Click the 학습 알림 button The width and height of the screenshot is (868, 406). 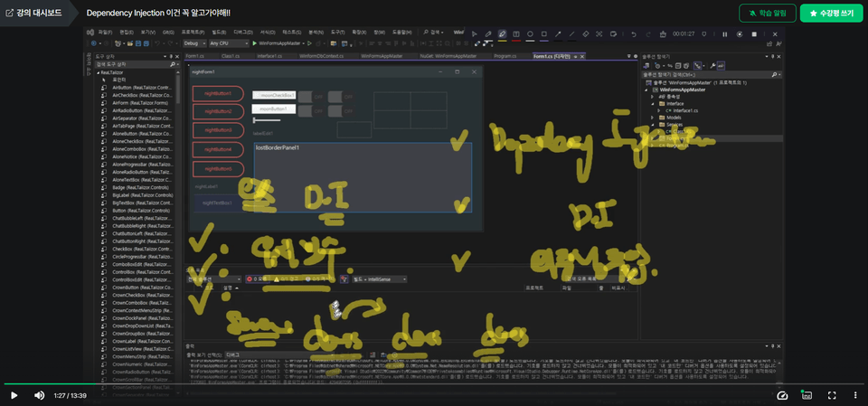pos(768,13)
